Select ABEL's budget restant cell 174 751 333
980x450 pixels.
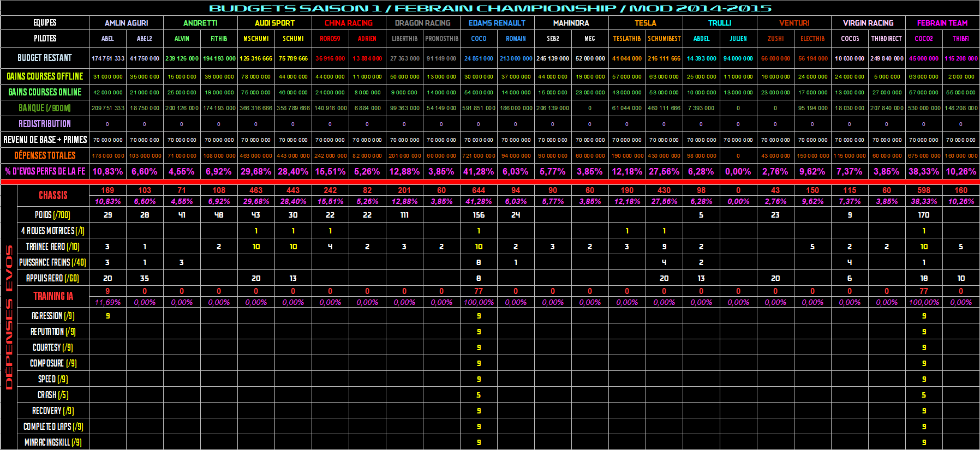(107, 58)
